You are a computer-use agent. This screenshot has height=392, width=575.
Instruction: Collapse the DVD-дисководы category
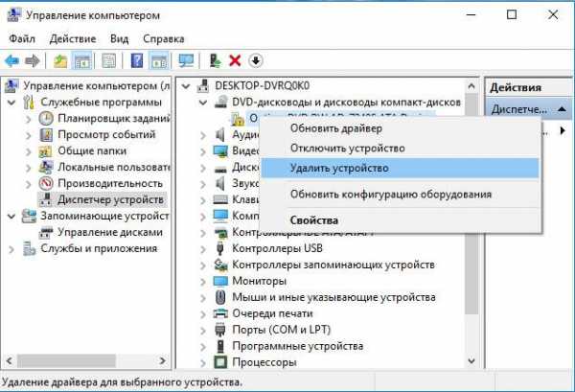pyautogui.click(x=217, y=103)
